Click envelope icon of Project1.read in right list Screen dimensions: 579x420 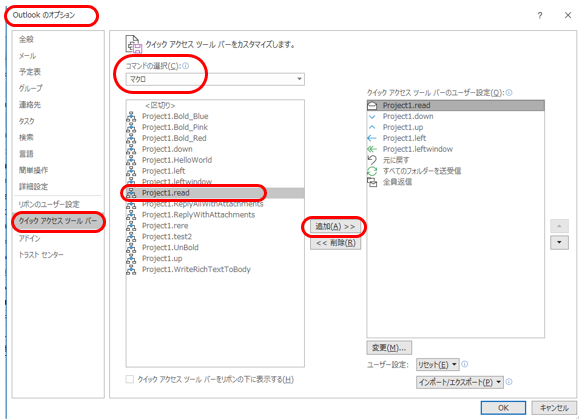tap(372, 106)
